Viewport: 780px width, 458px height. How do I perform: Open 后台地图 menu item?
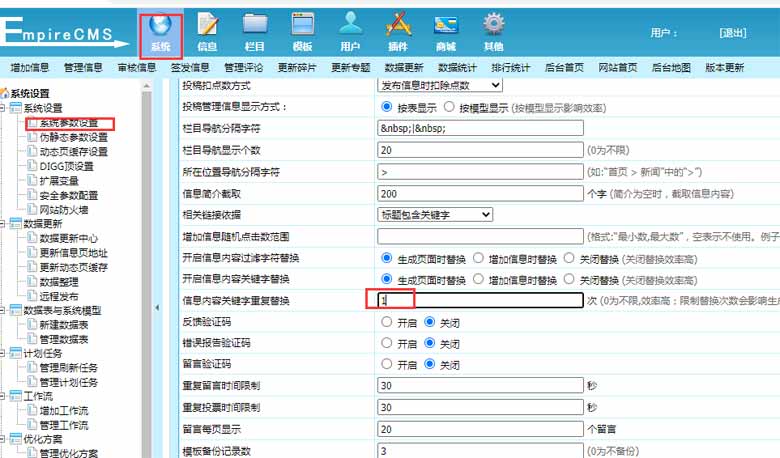pos(671,68)
